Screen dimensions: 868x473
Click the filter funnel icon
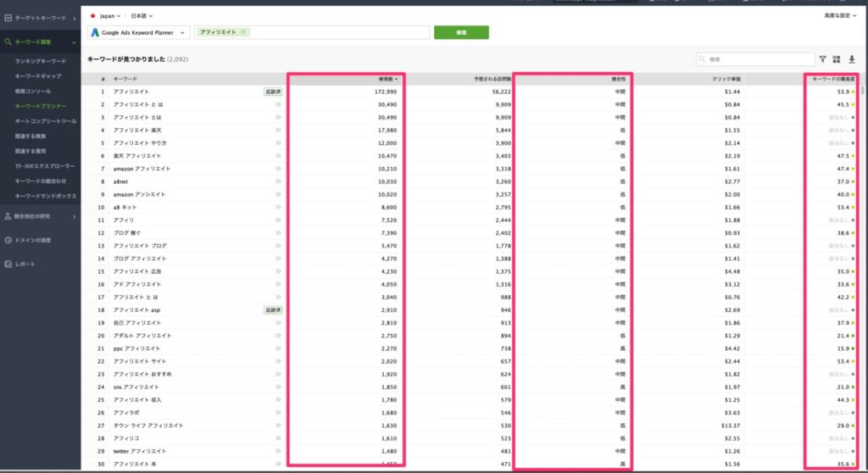tap(822, 59)
